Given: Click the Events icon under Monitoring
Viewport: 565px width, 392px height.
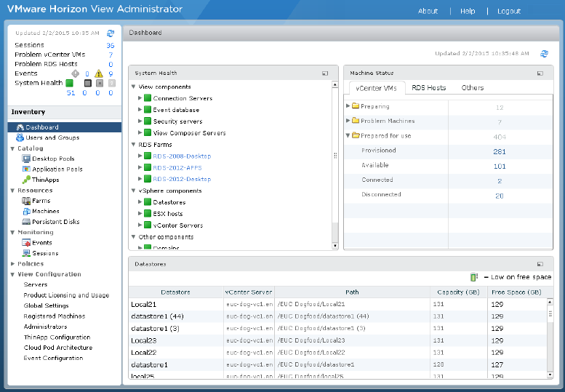Looking at the screenshot, I should pos(26,243).
